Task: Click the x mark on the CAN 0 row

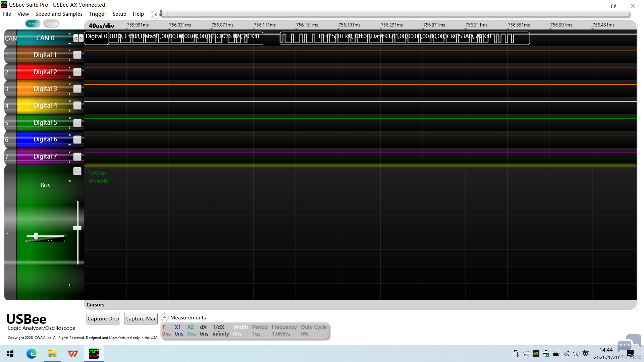Action: coord(70,34)
